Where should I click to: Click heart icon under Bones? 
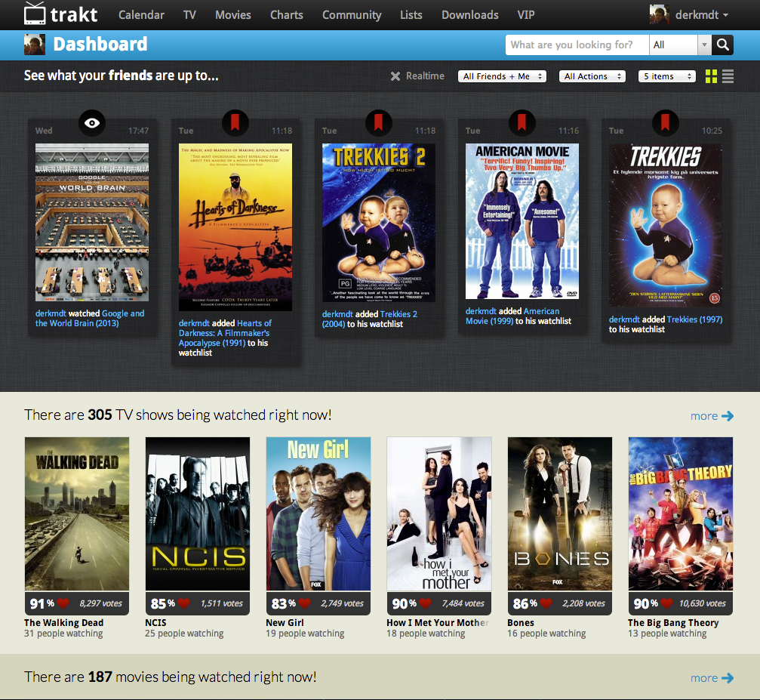pyautogui.click(x=546, y=603)
